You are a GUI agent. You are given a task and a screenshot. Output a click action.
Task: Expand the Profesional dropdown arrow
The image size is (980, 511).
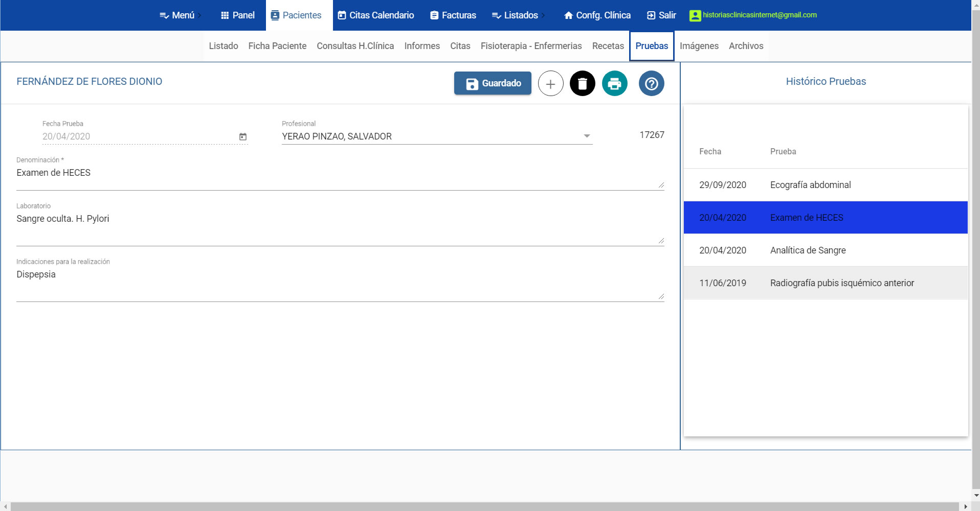[587, 136]
